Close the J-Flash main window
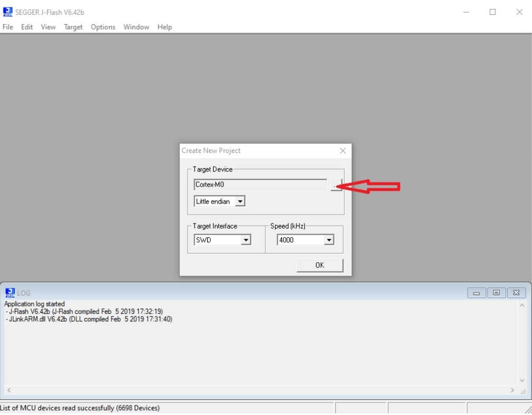This screenshot has height=415, width=532. 519,12
